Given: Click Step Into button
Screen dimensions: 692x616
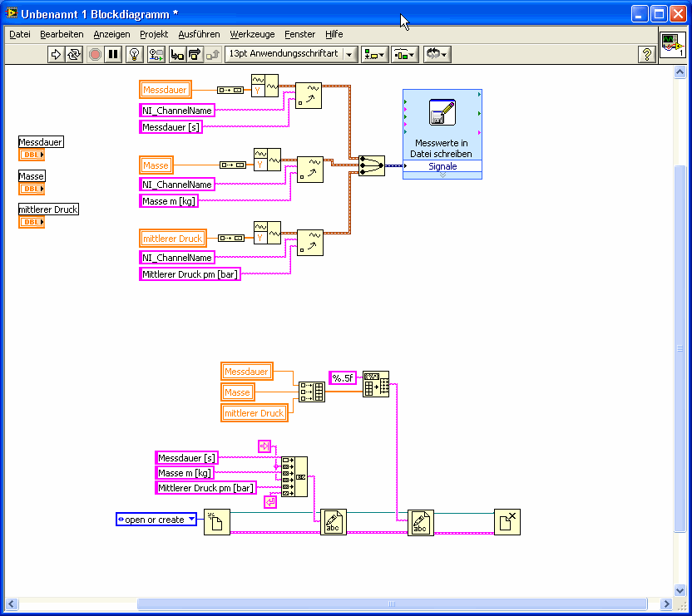Looking at the screenshot, I should tap(177, 54).
